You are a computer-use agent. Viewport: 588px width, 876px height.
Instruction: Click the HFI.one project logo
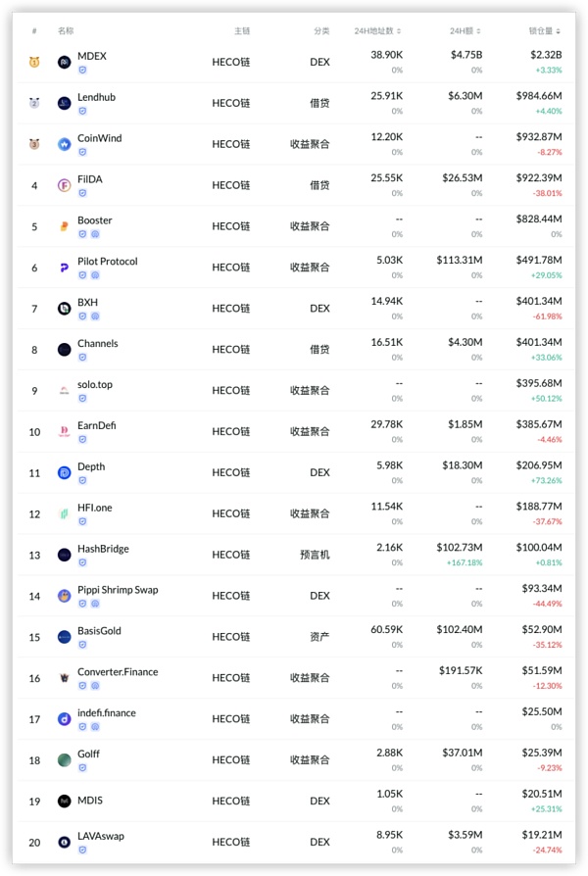(x=65, y=514)
